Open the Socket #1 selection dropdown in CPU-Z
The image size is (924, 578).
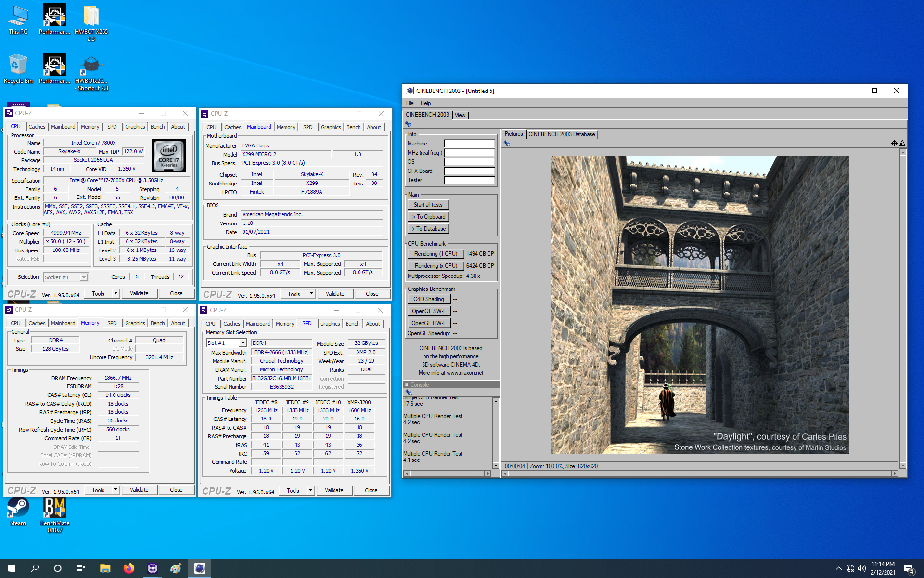pyautogui.click(x=84, y=277)
